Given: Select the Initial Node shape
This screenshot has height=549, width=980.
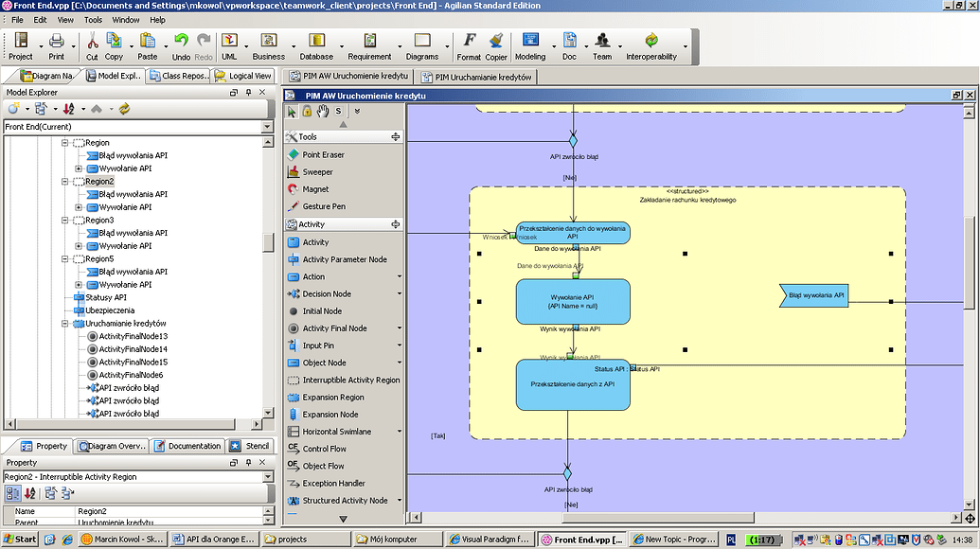Looking at the screenshot, I should pos(314,311).
